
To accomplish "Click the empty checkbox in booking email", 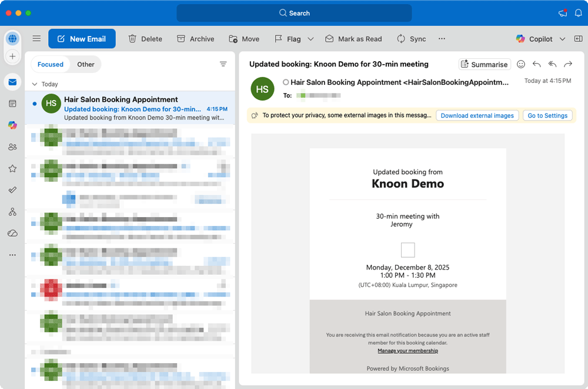I will click(x=407, y=250).
